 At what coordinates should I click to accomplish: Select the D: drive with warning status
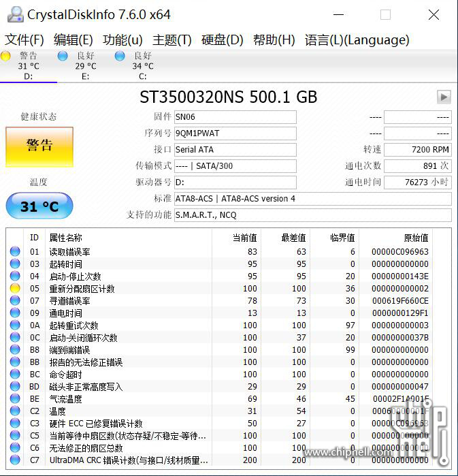tap(29, 65)
